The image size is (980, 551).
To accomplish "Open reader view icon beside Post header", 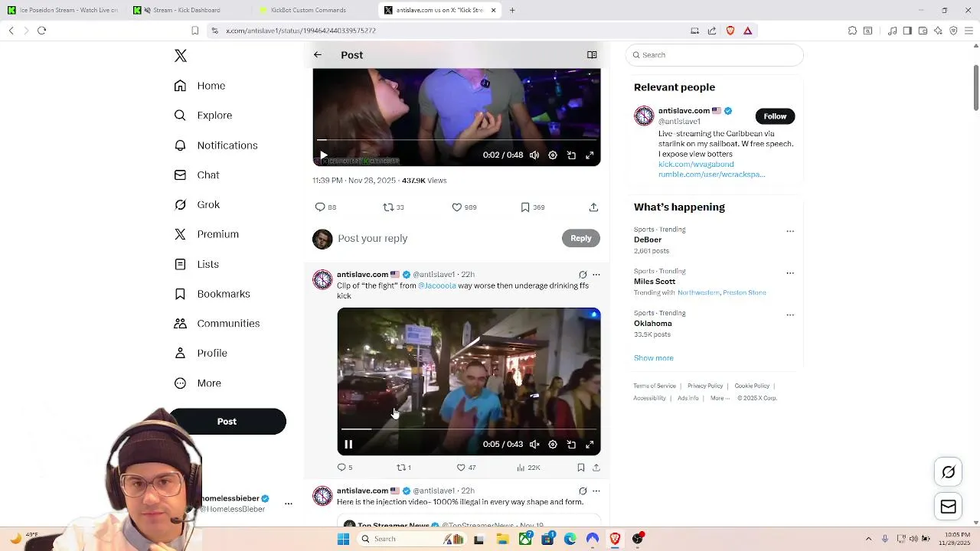I will pyautogui.click(x=592, y=55).
